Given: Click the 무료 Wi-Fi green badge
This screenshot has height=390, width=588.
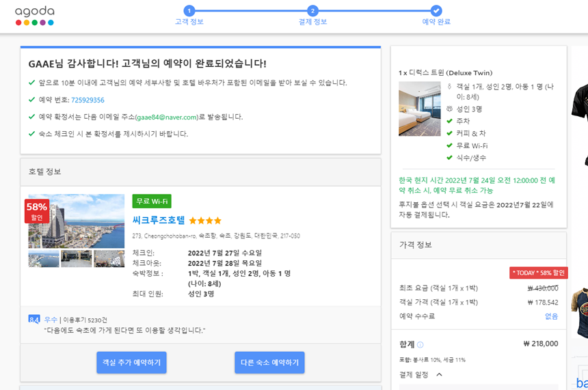Looking at the screenshot, I should point(152,201).
